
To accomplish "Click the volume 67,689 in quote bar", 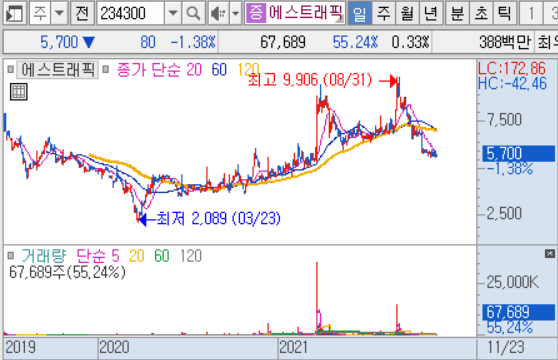I will [283, 42].
